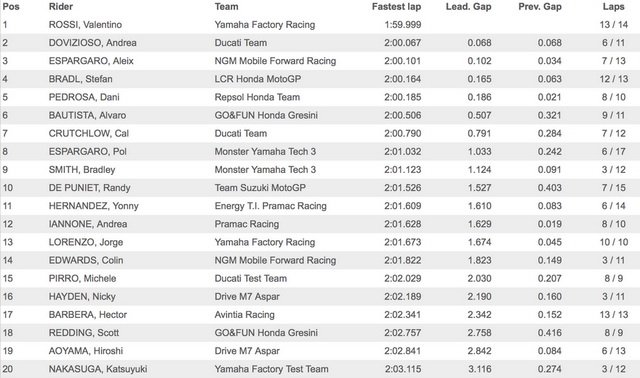Click the Lead. Gap column header
The image size is (640, 378).
pyautogui.click(x=468, y=7)
